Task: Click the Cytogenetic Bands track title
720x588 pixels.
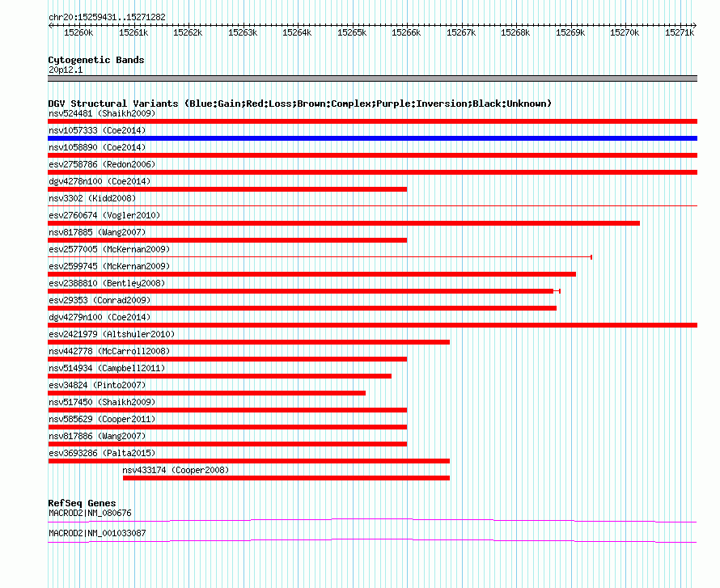Action: (96, 60)
